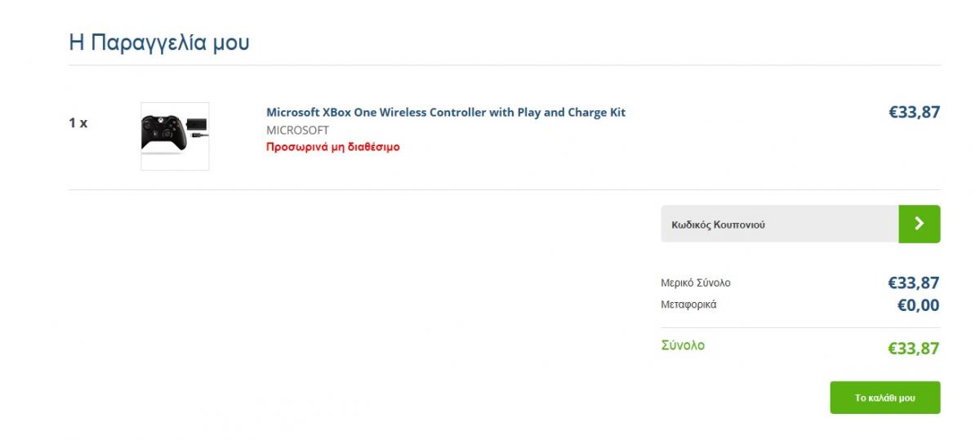Click the Προσωρινά μη διαθέσιμο availability notice
Screen dimensions: 980x440
click(333, 148)
